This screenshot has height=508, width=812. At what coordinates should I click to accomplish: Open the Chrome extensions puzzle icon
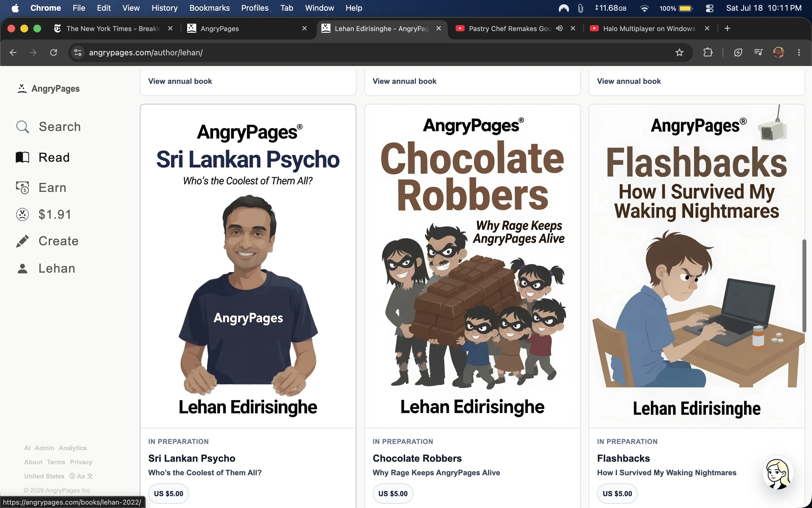click(708, 52)
